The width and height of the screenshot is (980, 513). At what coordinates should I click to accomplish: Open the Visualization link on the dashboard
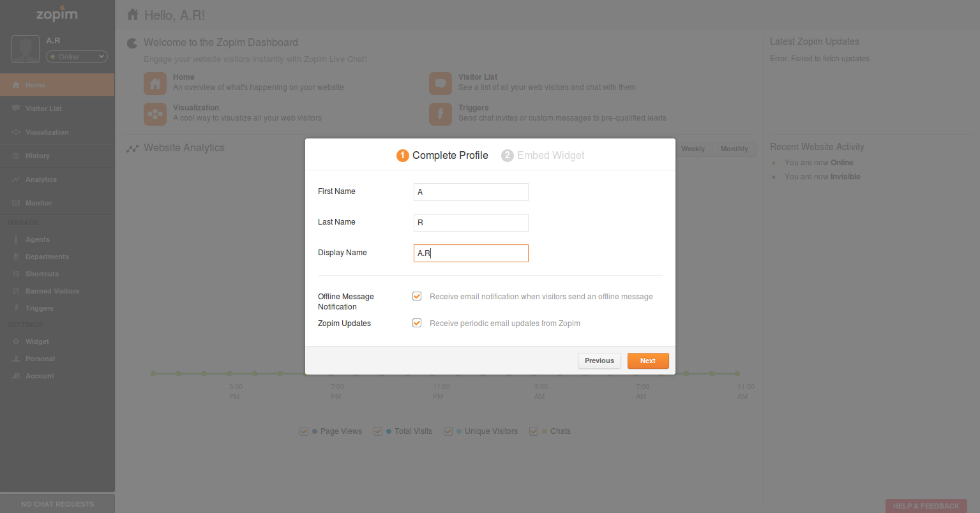[196, 108]
